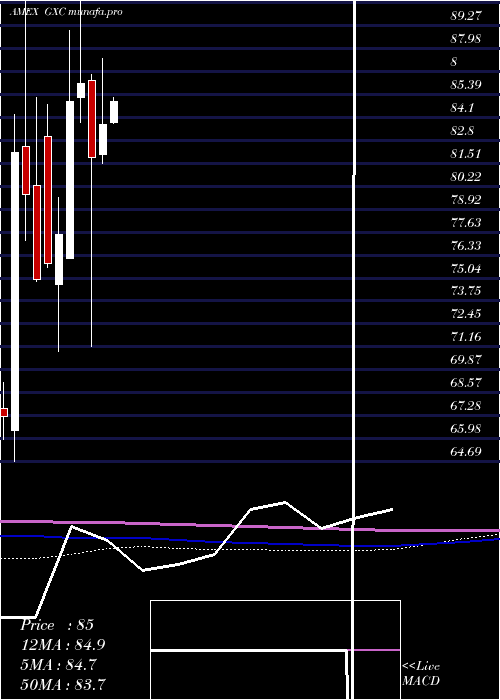Image resolution: width=500 pixels, height=700 pixels.
Task: Select the '5MA : 84.7' readout
Action: click(60, 664)
